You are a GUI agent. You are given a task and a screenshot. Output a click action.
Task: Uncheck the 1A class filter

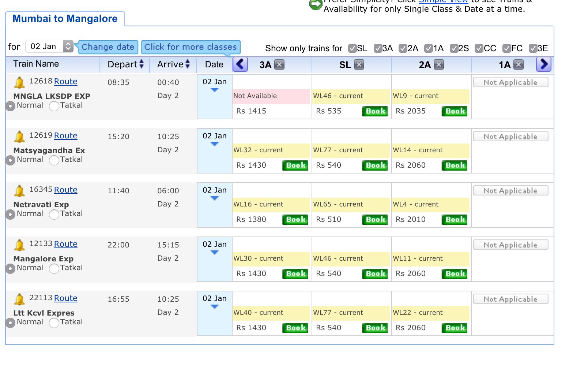[429, 48]
